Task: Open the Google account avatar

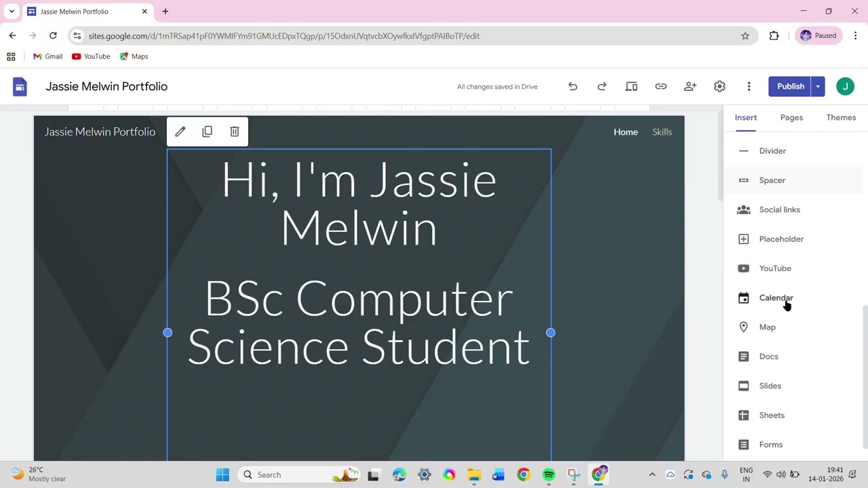Action: click(x=845, y=86)
